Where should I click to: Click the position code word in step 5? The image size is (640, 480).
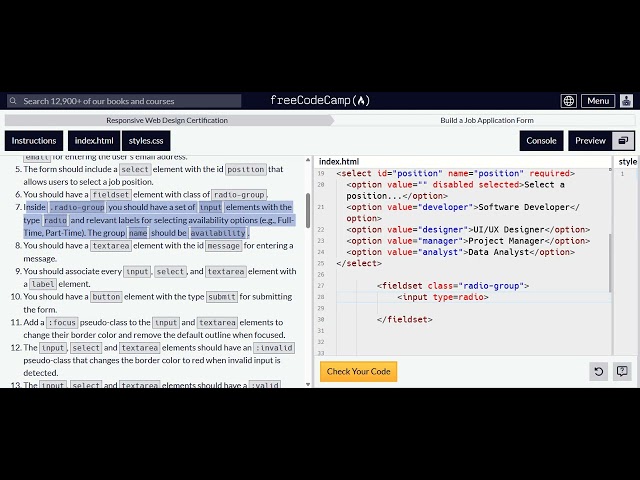point(246,169)
